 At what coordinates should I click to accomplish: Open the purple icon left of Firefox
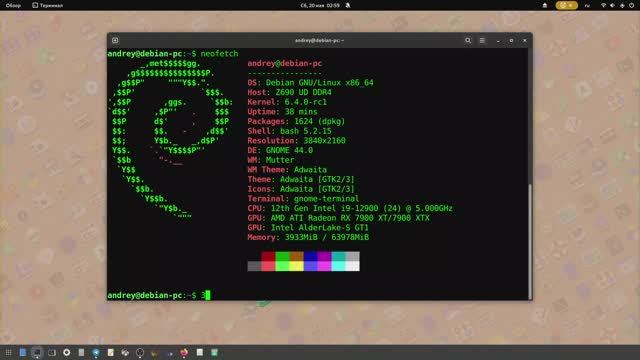[169, 353]
